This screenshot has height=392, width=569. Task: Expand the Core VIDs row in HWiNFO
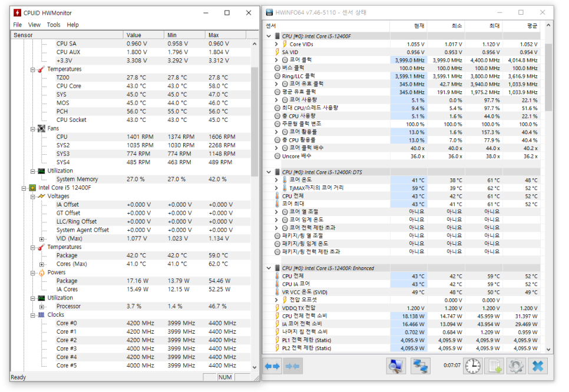276,44
